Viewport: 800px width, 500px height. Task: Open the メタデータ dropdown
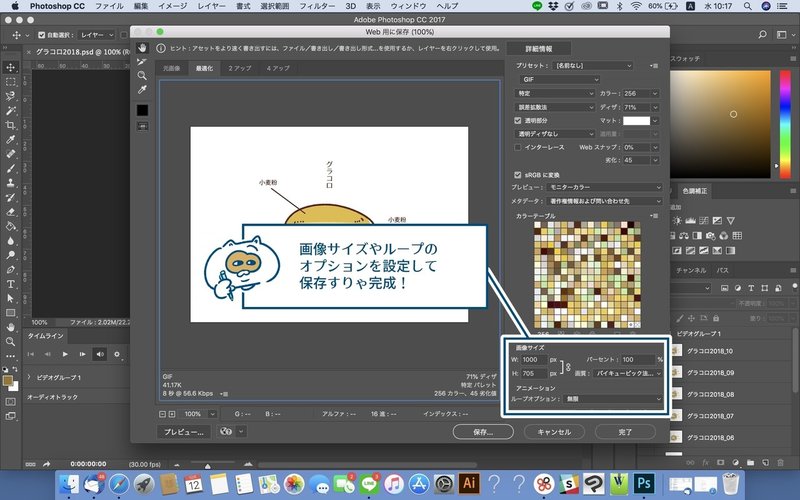[604, 202]
